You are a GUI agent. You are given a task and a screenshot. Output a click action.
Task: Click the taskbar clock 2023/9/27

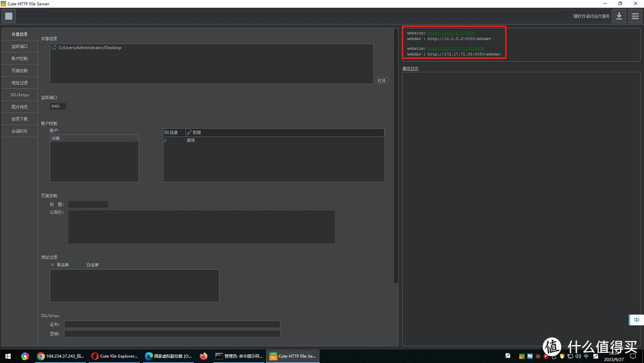click(614, 356)
